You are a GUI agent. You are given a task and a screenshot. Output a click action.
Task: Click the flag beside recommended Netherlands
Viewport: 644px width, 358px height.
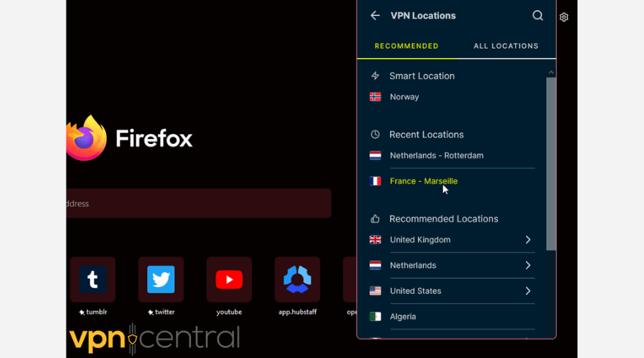click(x=375, y=266)
